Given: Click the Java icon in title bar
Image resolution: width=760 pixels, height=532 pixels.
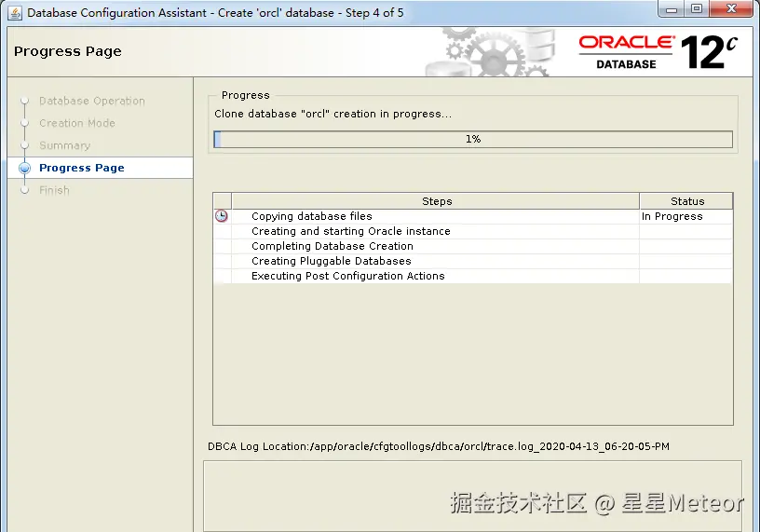Looking at the screenshot, I should (15, 13).
